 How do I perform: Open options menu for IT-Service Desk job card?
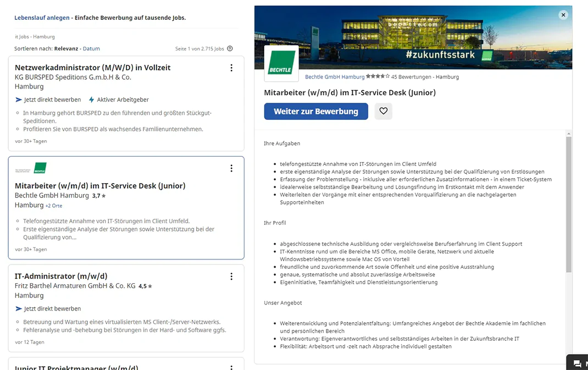coord(231,168)
